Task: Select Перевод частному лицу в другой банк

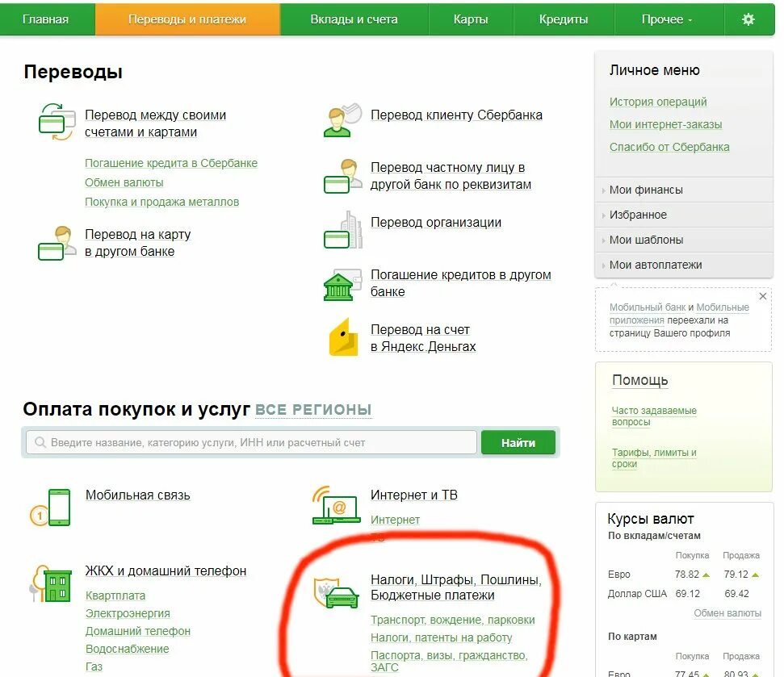Action: point(451,176)
